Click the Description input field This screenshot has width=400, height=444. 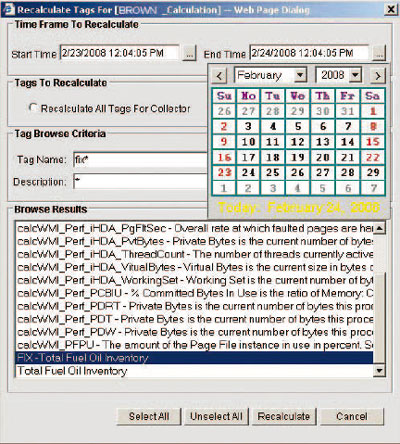[140, 182]
